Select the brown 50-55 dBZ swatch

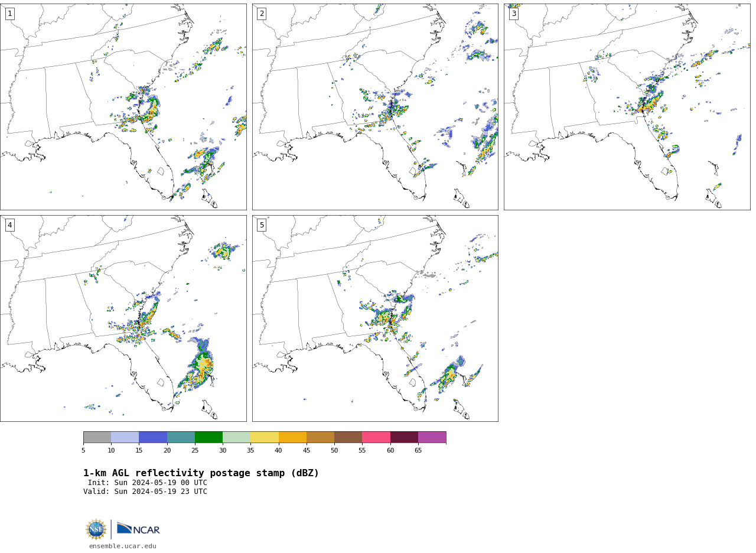coord(348,437)
